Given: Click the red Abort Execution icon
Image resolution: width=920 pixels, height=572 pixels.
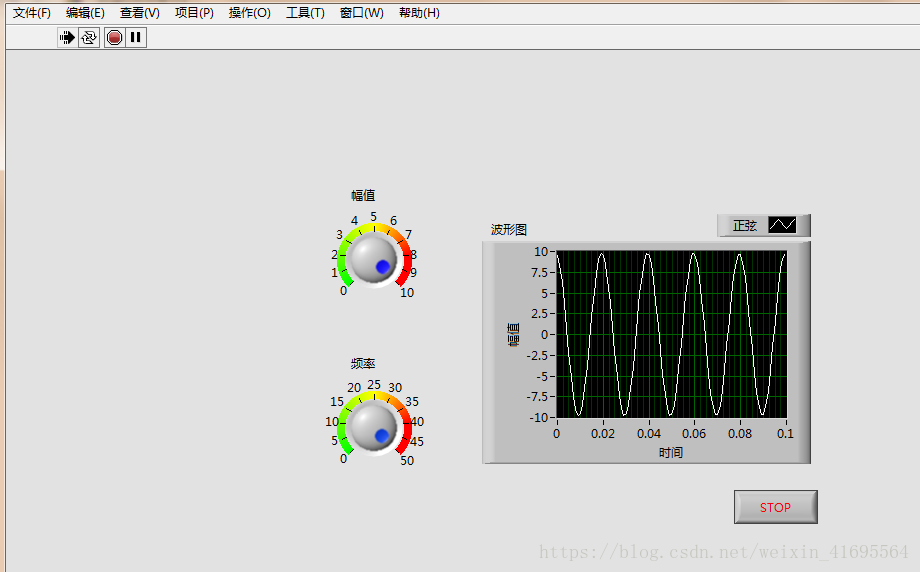Looking at the screenshot, I should pos(114,38).
